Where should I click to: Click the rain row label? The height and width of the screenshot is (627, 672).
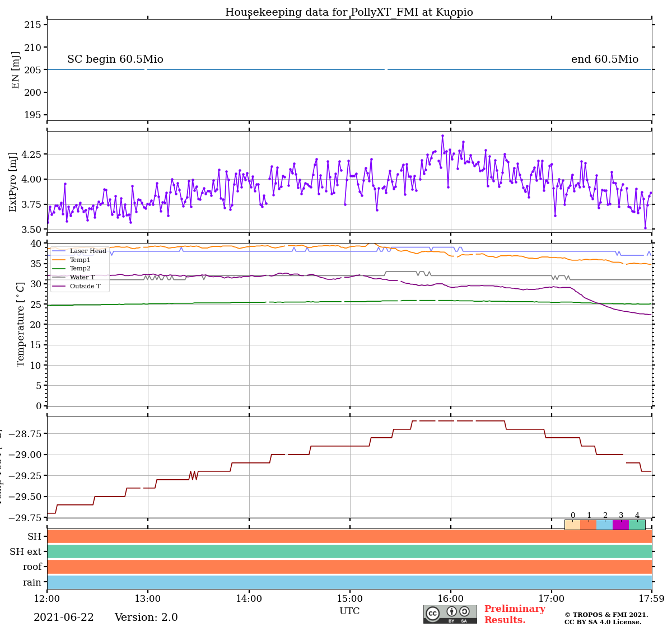tap(32, 582)
